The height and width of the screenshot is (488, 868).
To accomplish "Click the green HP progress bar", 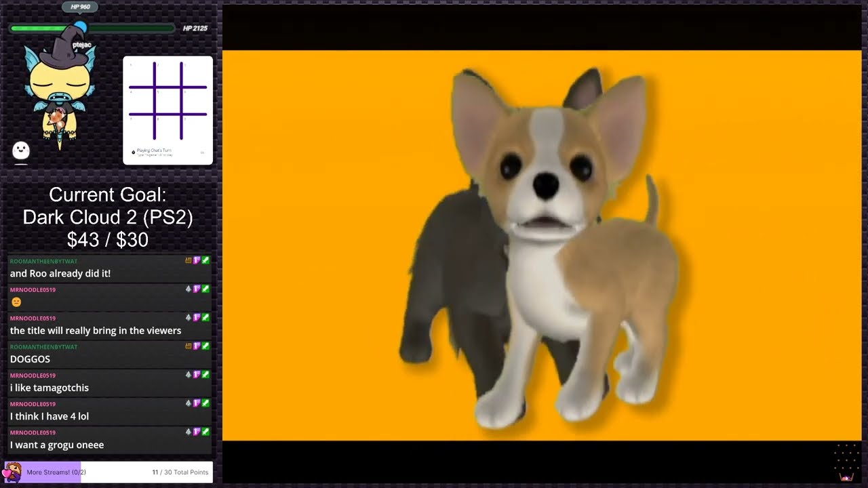I will pyautogui.click(x=92, y=28).
